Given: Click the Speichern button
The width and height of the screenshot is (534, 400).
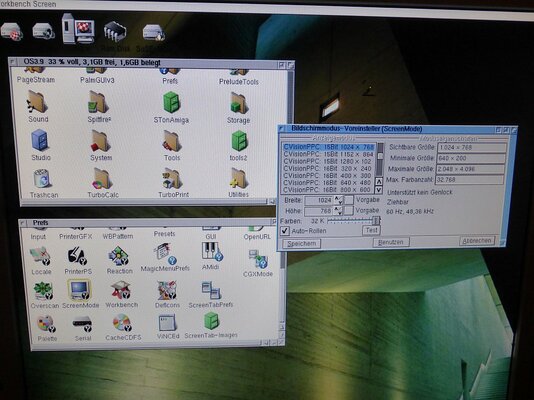Looking at the screenshot, I should [301, 243].
